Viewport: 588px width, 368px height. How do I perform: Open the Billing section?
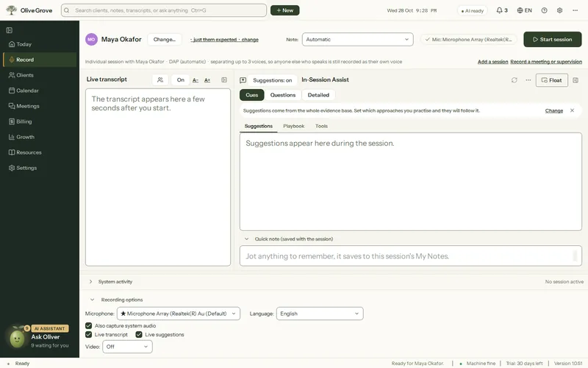click(x=40, y=121)
